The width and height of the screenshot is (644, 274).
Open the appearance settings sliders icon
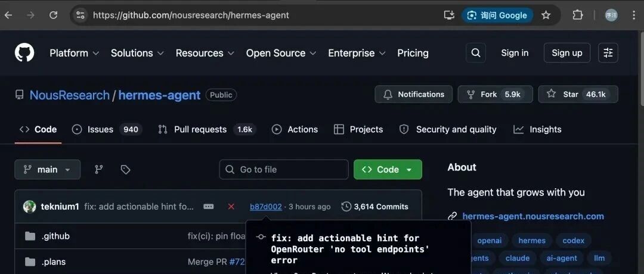(608, 53)
